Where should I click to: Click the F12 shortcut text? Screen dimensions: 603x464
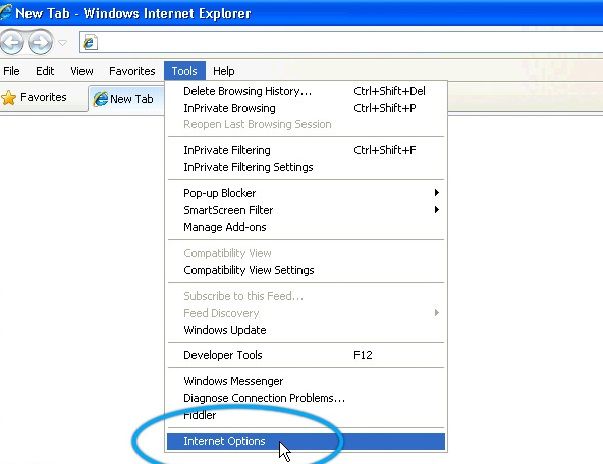[x=363, y=355]
